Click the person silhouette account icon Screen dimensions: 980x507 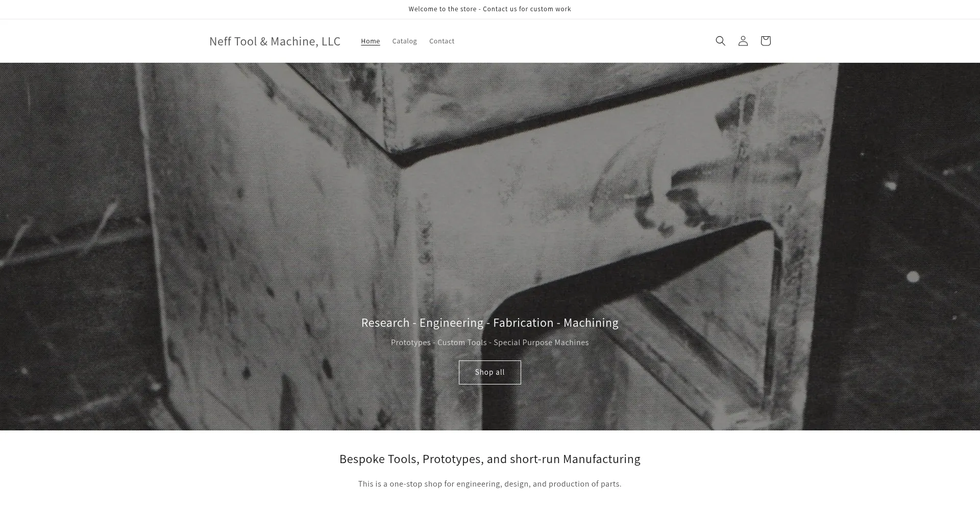pyautogui.click(x=743, y=41)
